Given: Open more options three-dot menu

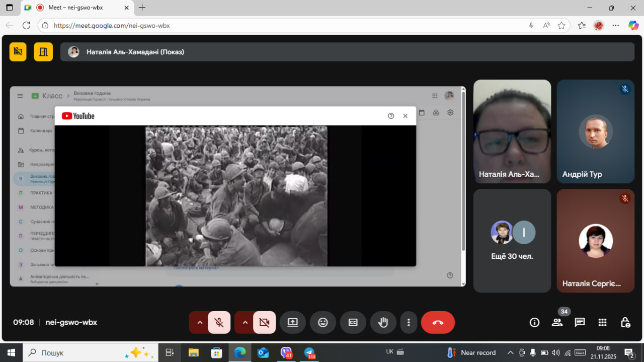Looking at the screenshot, I should click(409, 323).
